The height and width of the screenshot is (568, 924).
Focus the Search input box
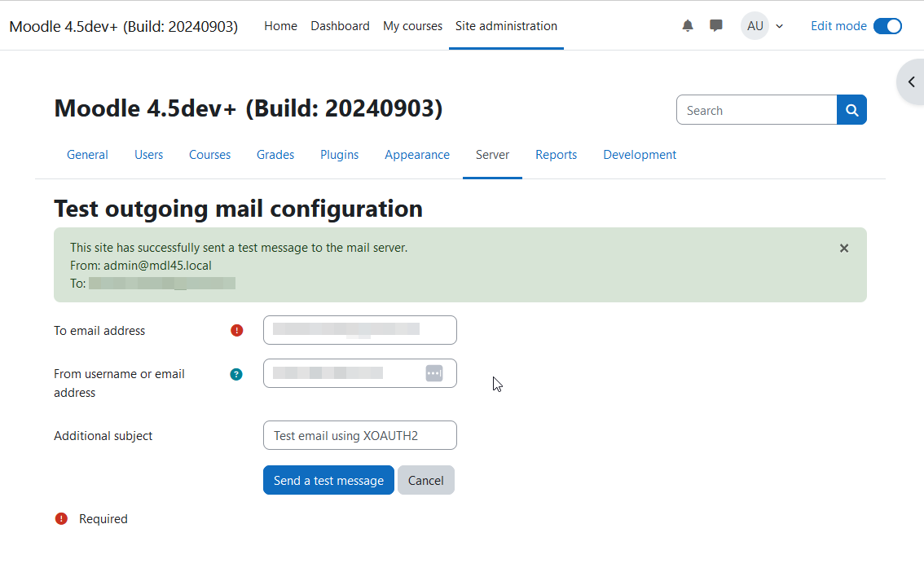757,109
